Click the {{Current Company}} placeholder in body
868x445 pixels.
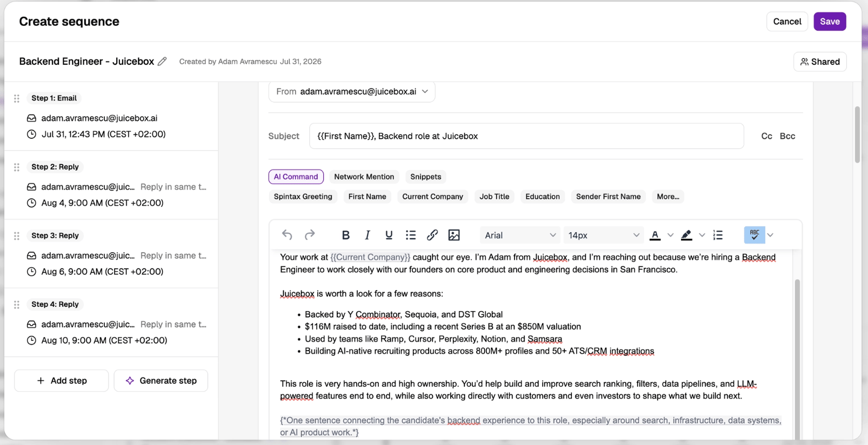pos(370,258)
